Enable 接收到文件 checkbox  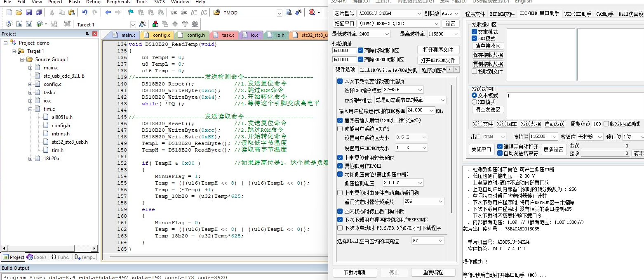coord(475,71)
